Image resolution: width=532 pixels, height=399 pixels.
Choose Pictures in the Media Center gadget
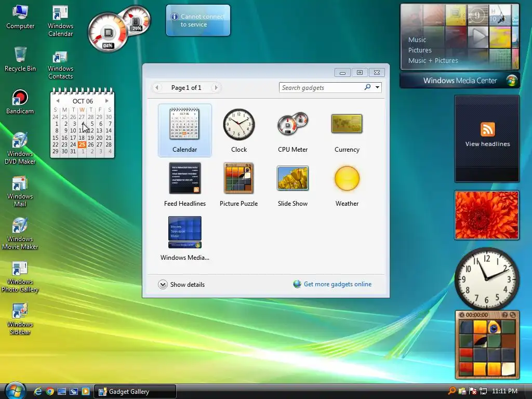coord(420,50)
